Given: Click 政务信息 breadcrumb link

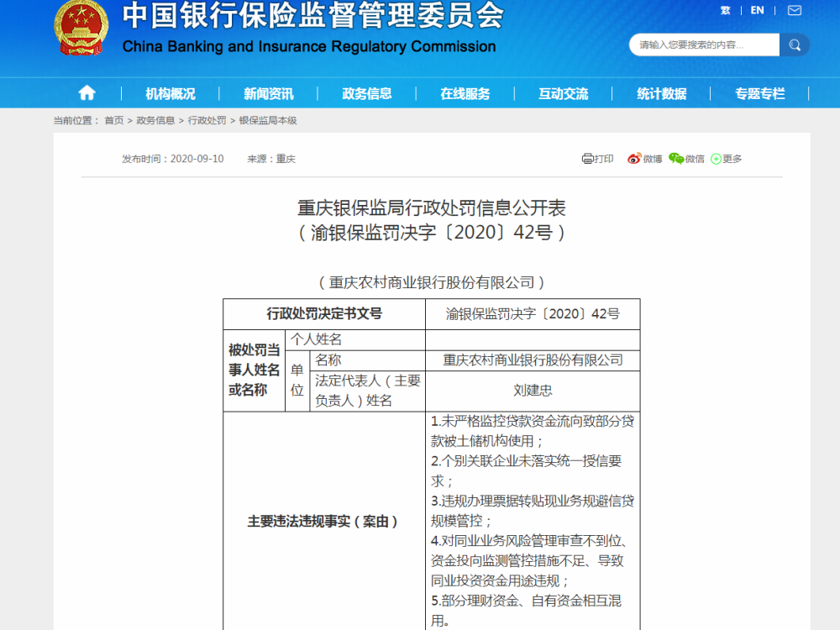Looking at the screenshot, I should click(x=155, y=120).
